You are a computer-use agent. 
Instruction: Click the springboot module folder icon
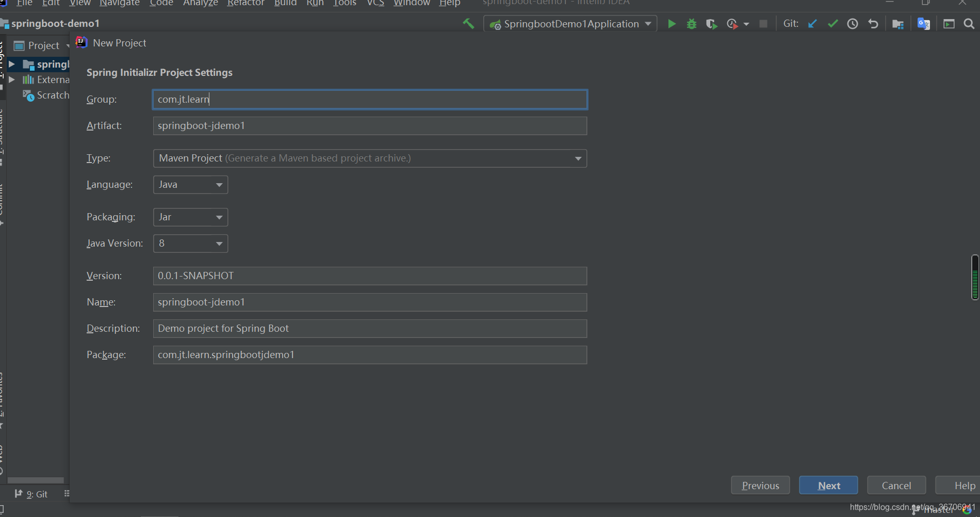click(28, 64)
